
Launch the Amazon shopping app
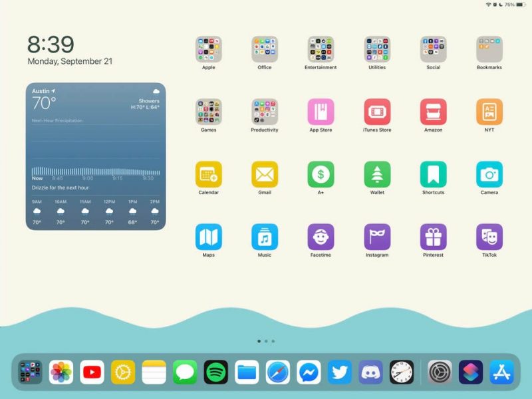(433, 112)
